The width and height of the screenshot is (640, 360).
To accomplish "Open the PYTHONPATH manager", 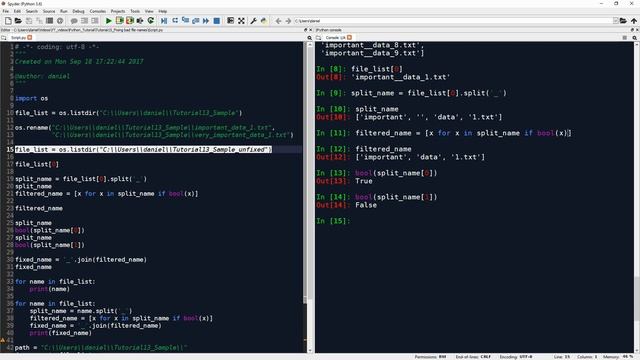I will [264, 20].
